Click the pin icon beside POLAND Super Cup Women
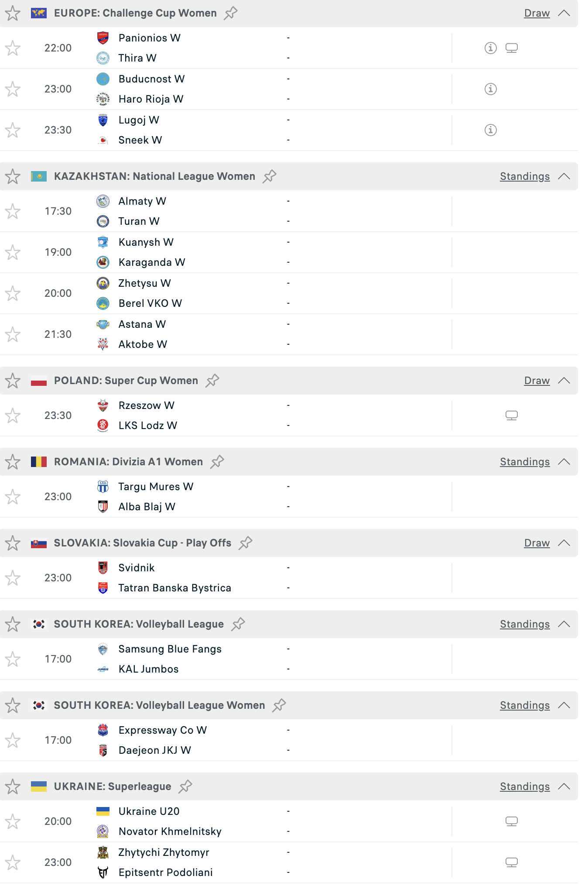Viewport: 588px width, 893px height. click(x=212, y=381)
